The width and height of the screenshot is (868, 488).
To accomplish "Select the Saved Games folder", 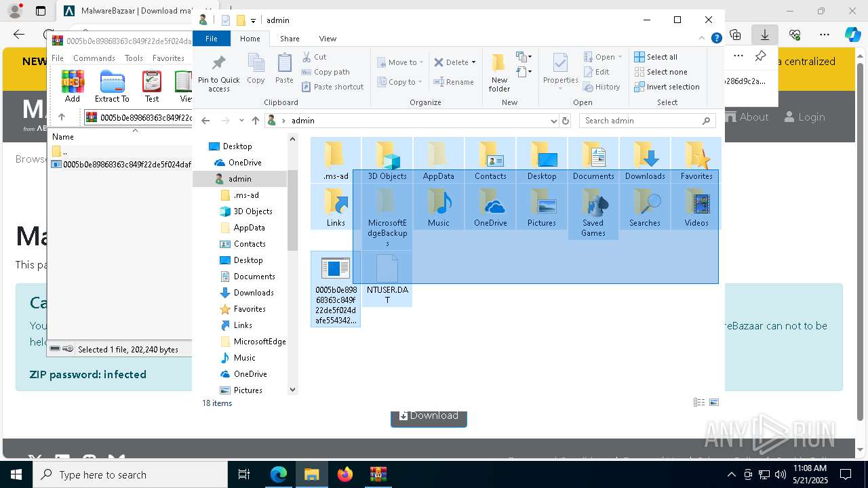I will 593,212.
